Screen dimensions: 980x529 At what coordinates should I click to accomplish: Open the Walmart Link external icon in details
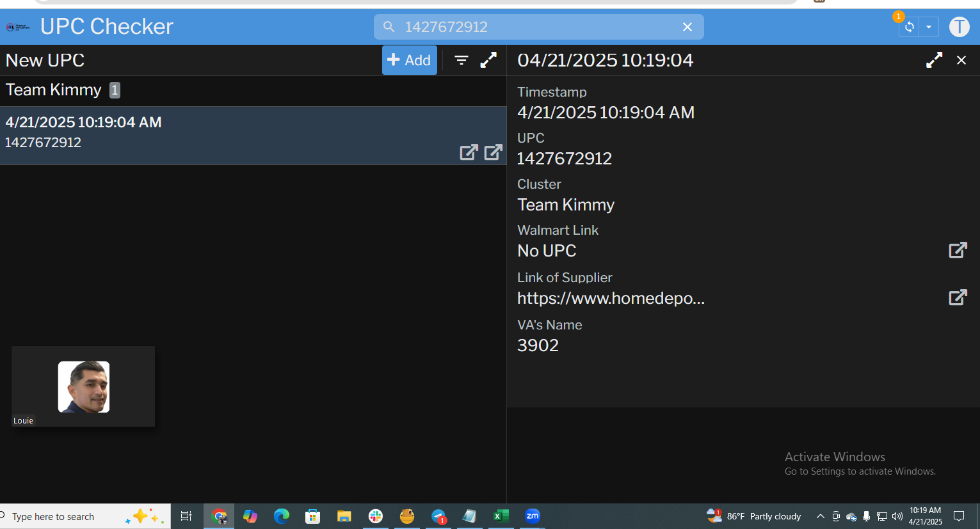click(957, 250)
